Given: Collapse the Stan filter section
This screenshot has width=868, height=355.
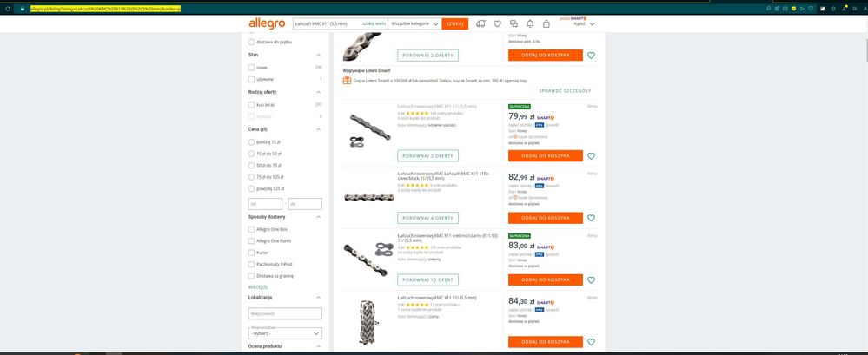Looking at the screenshot, I should (318, 55).
